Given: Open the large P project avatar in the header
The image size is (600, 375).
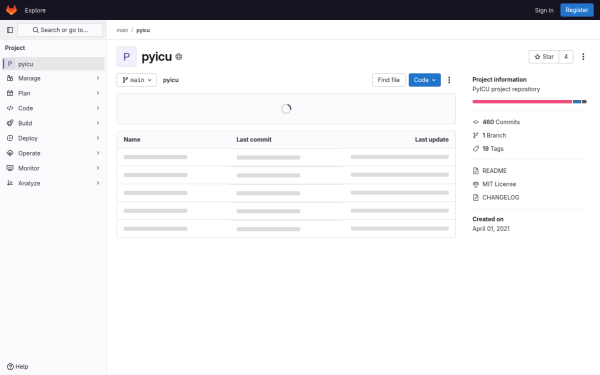Looking at the screenshot, I should tap(127, 57).
